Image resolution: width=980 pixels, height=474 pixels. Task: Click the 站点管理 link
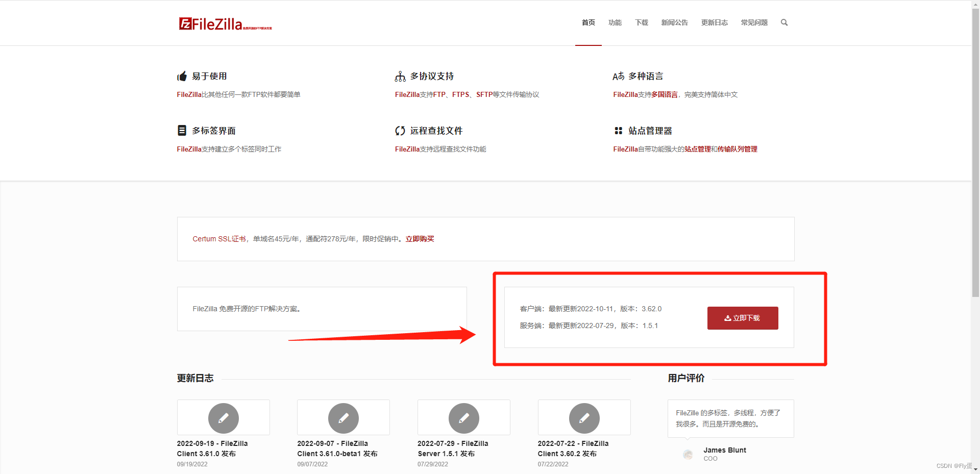698,149
